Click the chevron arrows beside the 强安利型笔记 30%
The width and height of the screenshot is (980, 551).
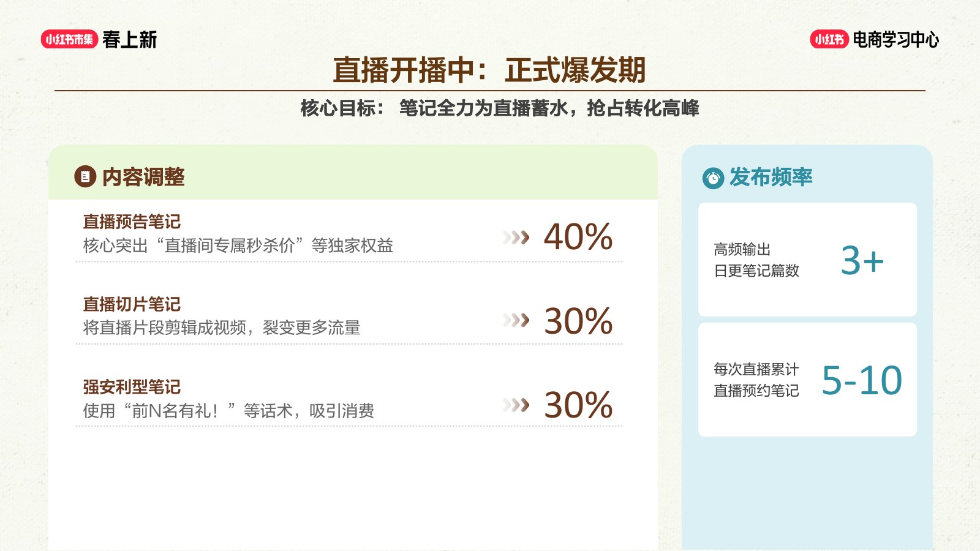(x=516, y=404)
